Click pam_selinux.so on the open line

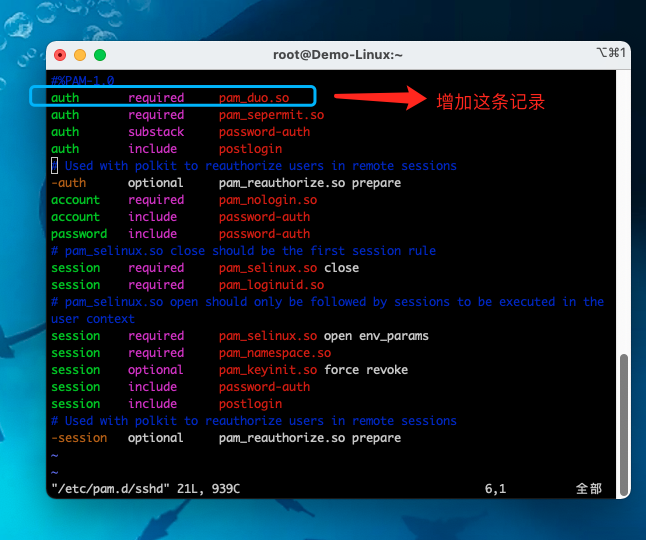click(x=268, y=336)
